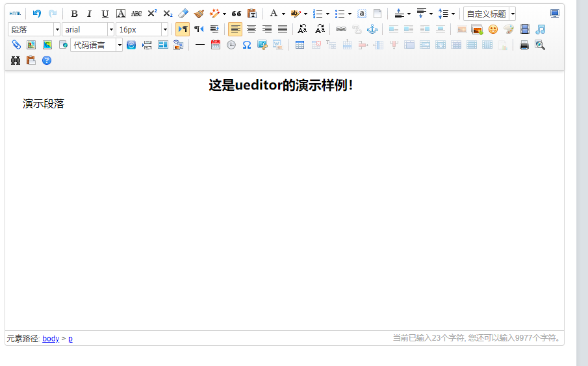Image resolution: width=588 pixels, height=366 pixels.
Task: Open the 自定义标题 custom style dropdown
Action: (489, 14)
